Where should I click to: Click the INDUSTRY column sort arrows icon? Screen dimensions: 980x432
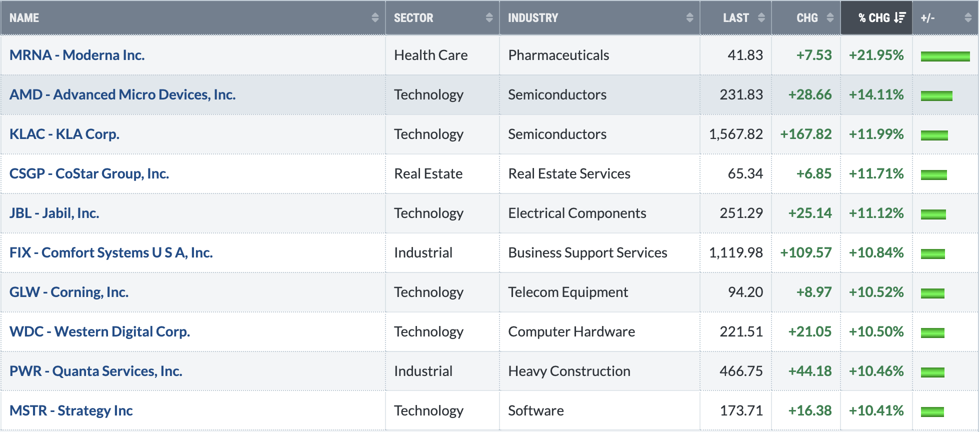[689, 18]
